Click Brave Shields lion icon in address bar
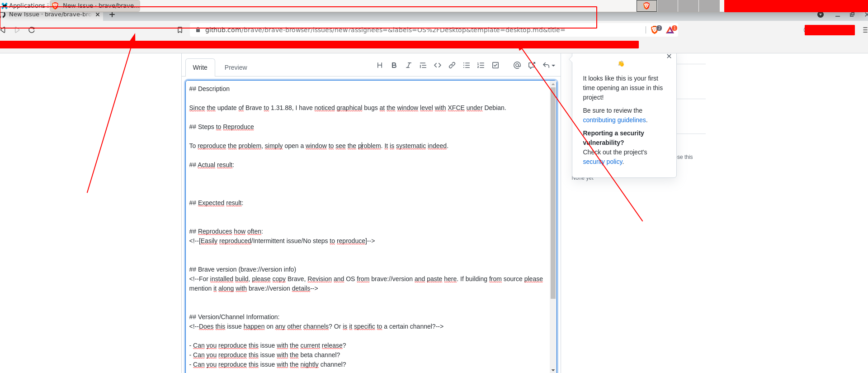Viewport: 868px width, 373px height. [655, 30]
